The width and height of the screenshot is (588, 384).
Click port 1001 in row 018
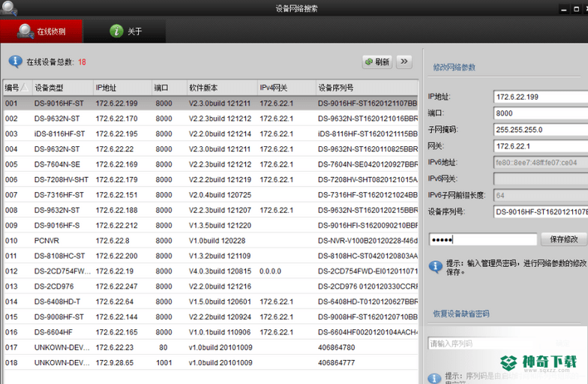pos(163,363)
